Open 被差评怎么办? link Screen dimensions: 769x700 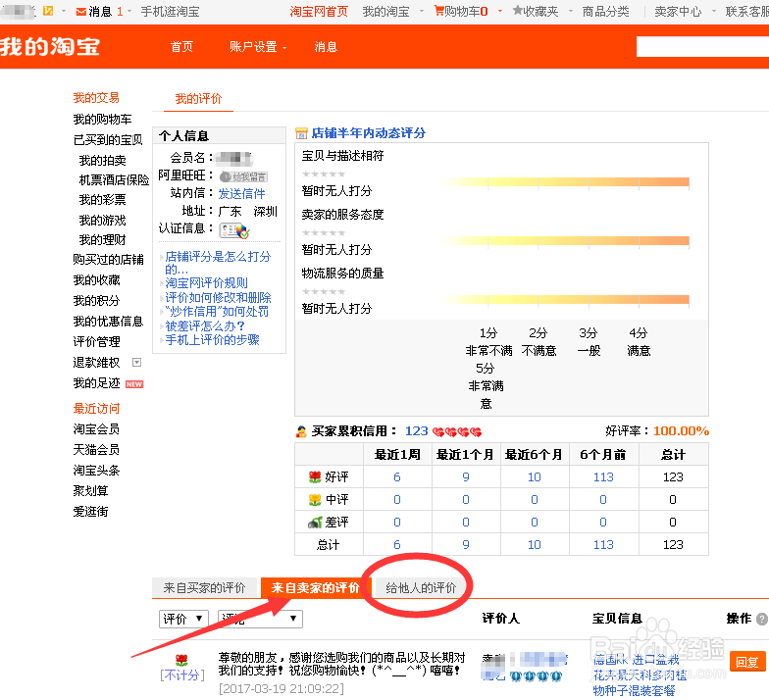tap(205, 325)
